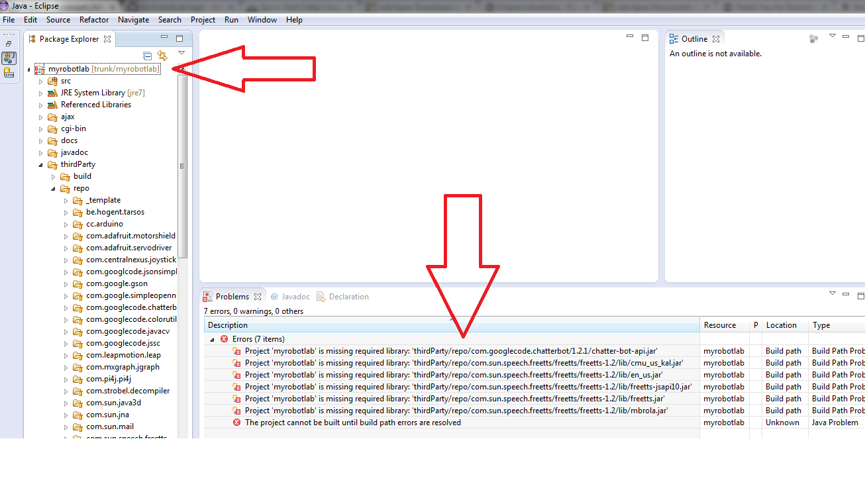Collapse the myrobotlab project node
Viewport: 865px width, 504px height.
click(28, 70)
